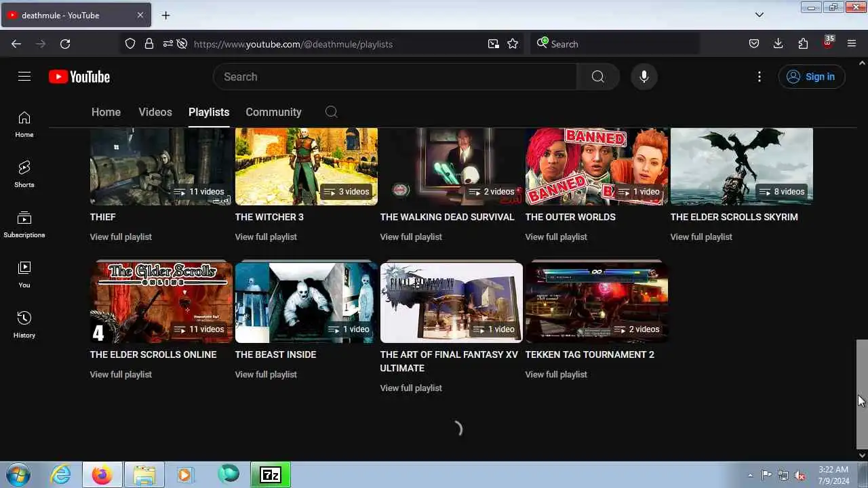Open TEKKEN TAG TOURNAMENT 2 thumbnail
Image resolution: width=868 pixels, height=488 pixels.
[597, 302]
